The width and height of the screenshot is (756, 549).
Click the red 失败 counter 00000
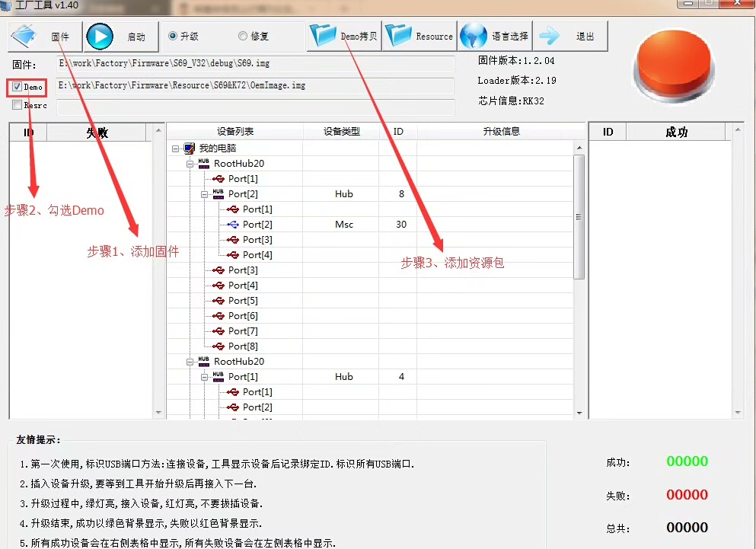click(x=687, y=494)
